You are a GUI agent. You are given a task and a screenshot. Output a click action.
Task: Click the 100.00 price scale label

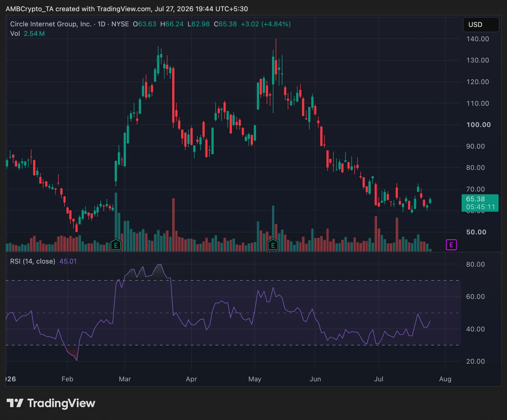(x=478, y=125)
